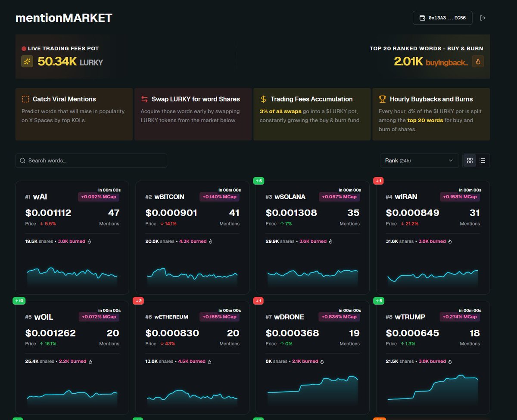
Task: Click the flame icon beside buyingback
Action: pyautogui.click(x=478, y=62)
